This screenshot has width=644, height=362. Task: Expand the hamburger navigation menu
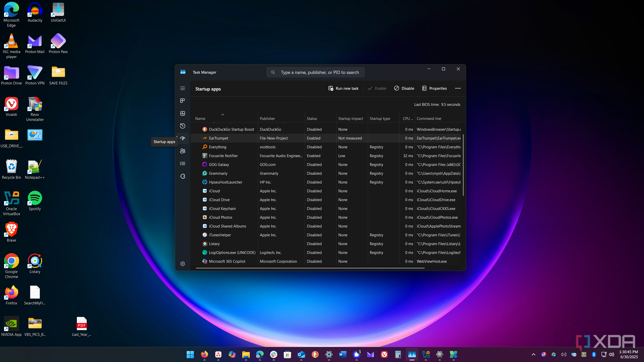coord(183,88)
